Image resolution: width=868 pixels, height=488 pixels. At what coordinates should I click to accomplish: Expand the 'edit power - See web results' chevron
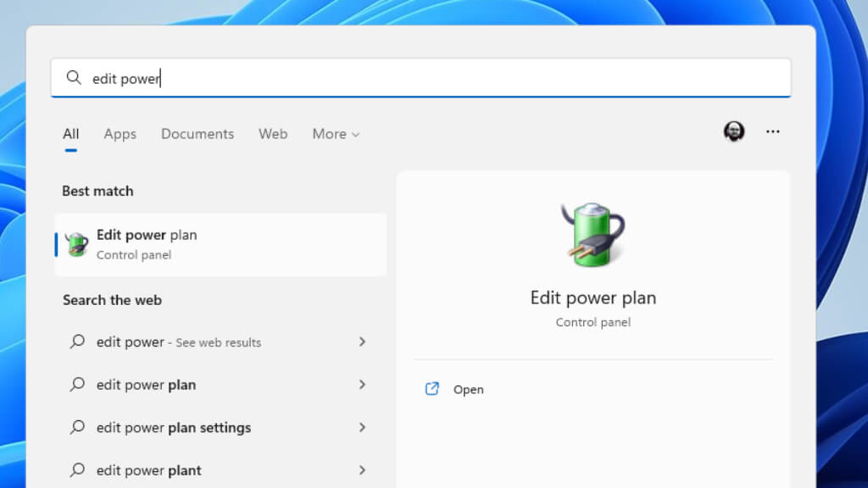(x=362, y=342)
